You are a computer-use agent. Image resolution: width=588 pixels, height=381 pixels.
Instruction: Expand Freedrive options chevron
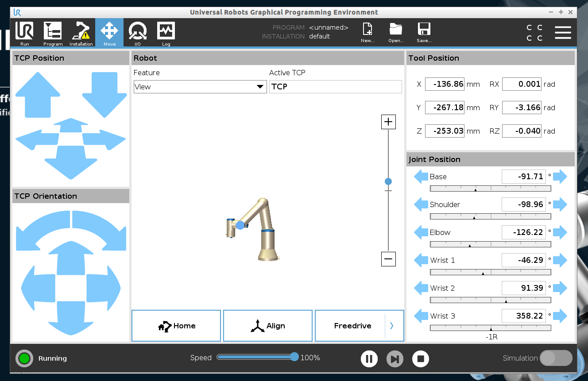392,326
